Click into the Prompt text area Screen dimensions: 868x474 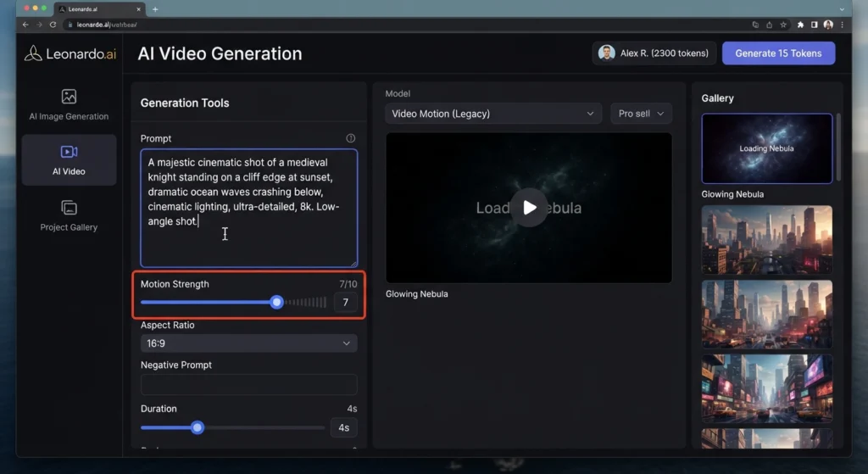[248, 209]
